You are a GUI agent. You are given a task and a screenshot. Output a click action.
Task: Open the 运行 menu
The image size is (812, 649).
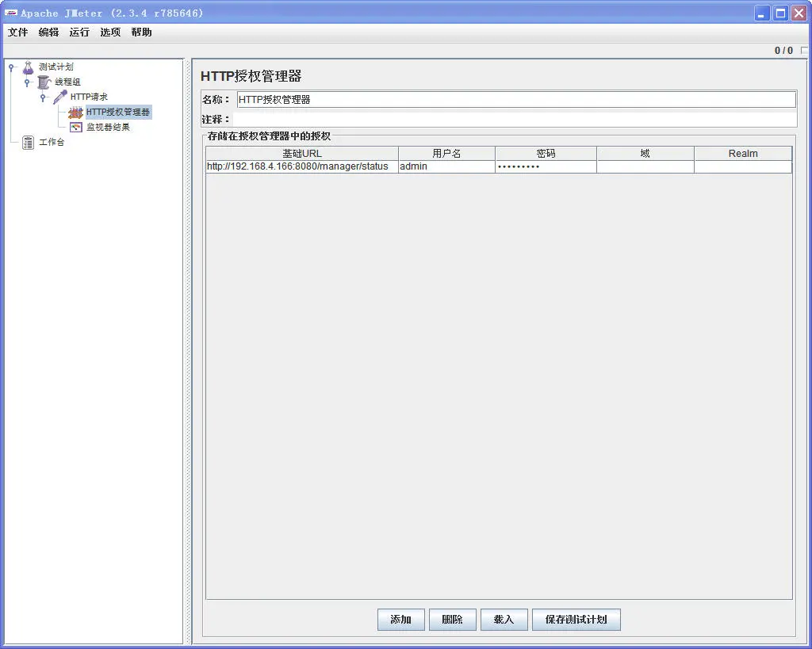79,32
